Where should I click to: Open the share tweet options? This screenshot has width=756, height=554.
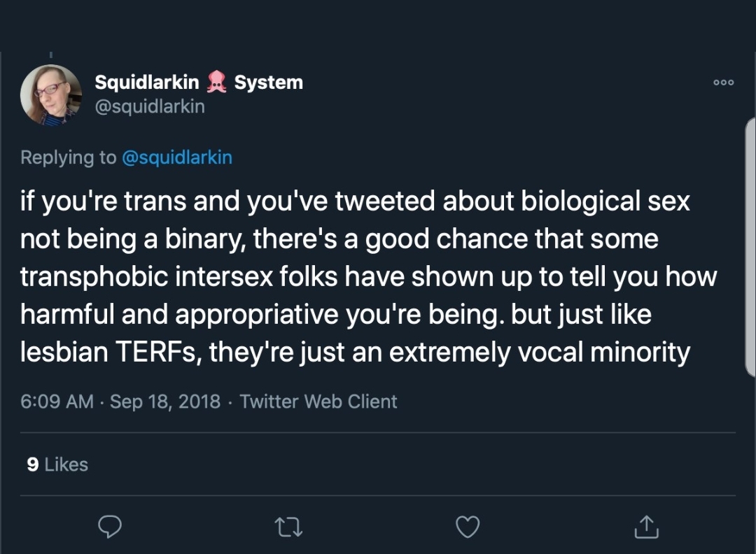[645, 527]
